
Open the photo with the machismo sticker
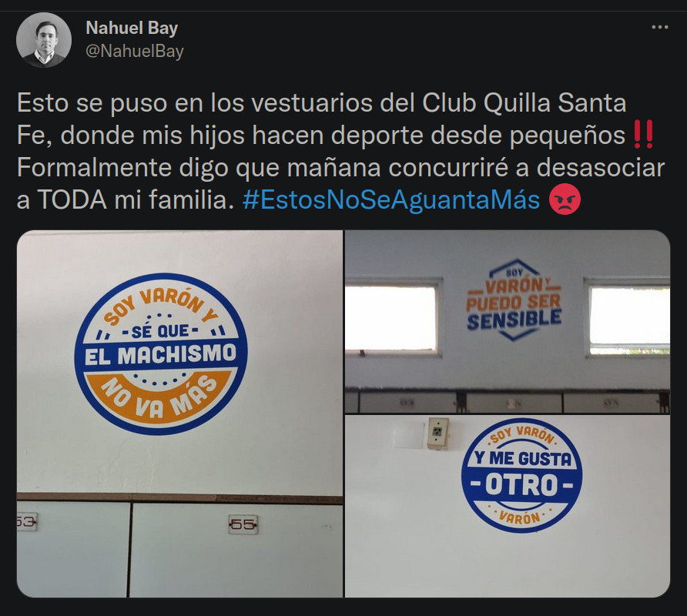pyautogui.click(x=179, y=413)
